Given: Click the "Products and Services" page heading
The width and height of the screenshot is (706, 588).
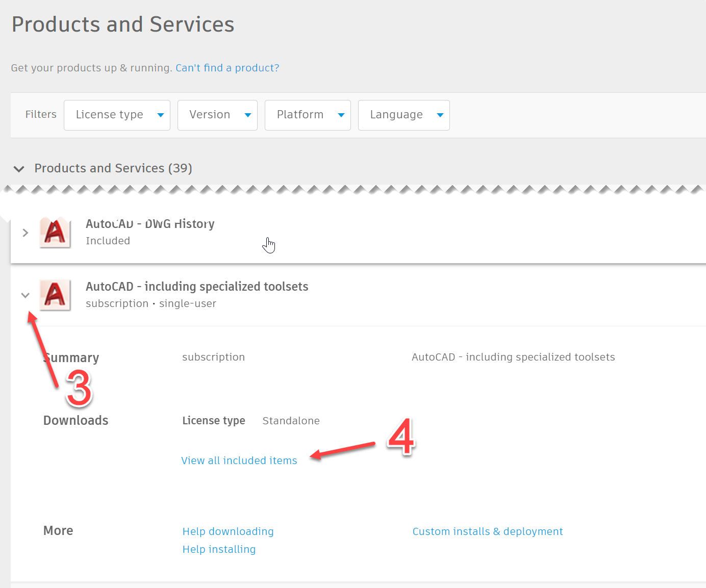Looking at the screenshot, I should point(123,24).
